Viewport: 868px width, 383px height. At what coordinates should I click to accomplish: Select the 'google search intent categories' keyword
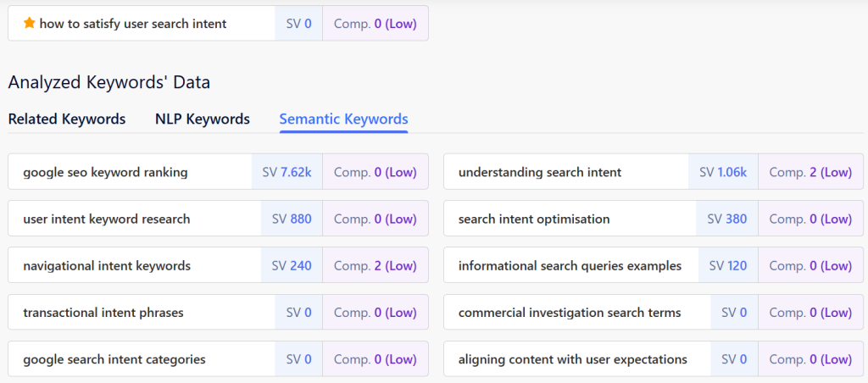click(x=114, y=359)
